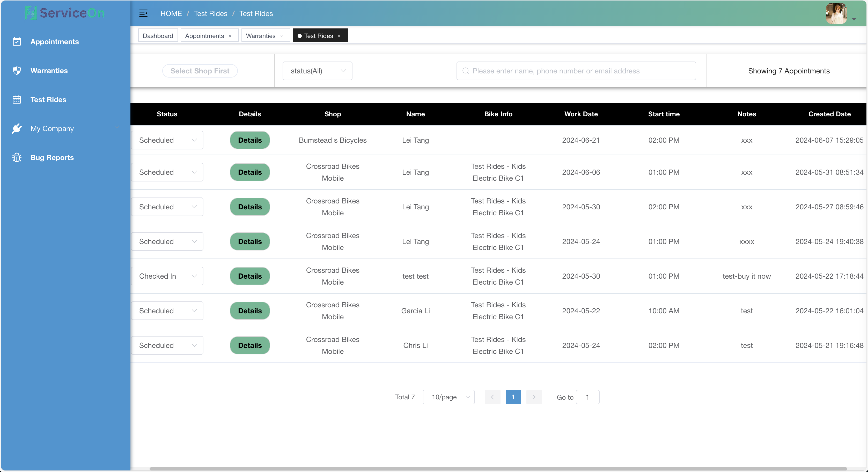Screen dimensions: 868x472
Task: Open status dropdown for Checked In row
Action: tap(167, 276)
